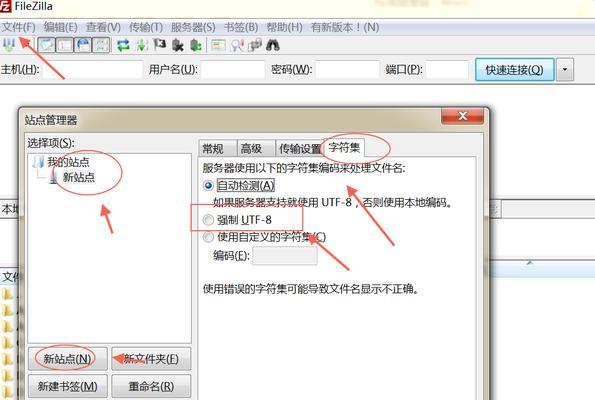Select the 自动检测(A) radio button
Screen dimensions: 595x400
[208, 186]
